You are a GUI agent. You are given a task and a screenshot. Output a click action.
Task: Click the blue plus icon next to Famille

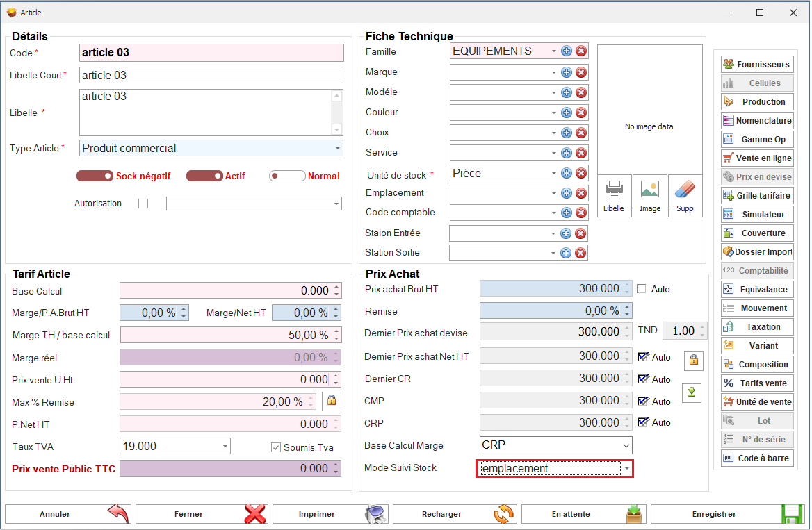[567, 51]
